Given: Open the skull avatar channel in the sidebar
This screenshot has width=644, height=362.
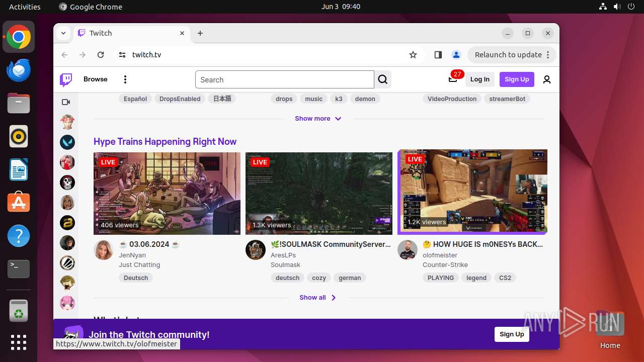Looking at the screenshot, I should [67, 183].
